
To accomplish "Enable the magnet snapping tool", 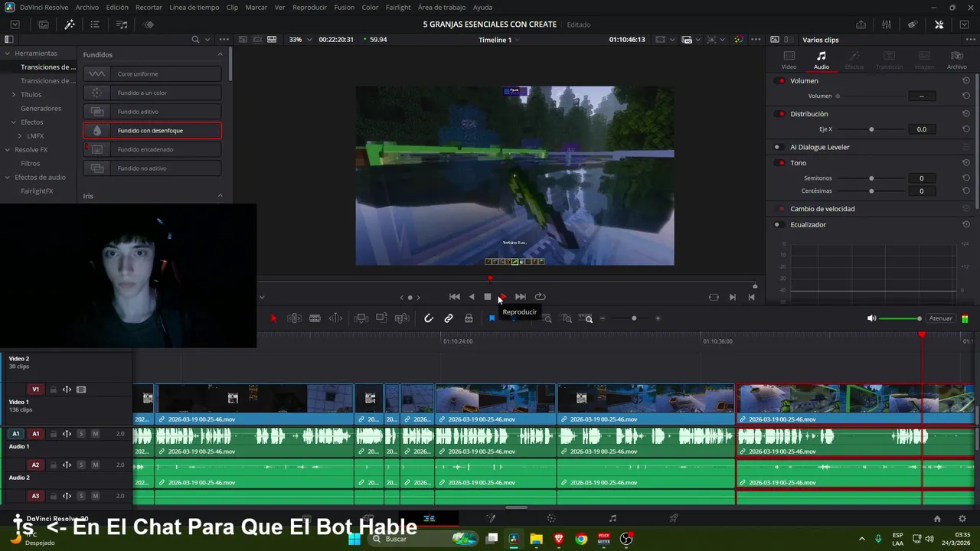I will tap(429, 318).
